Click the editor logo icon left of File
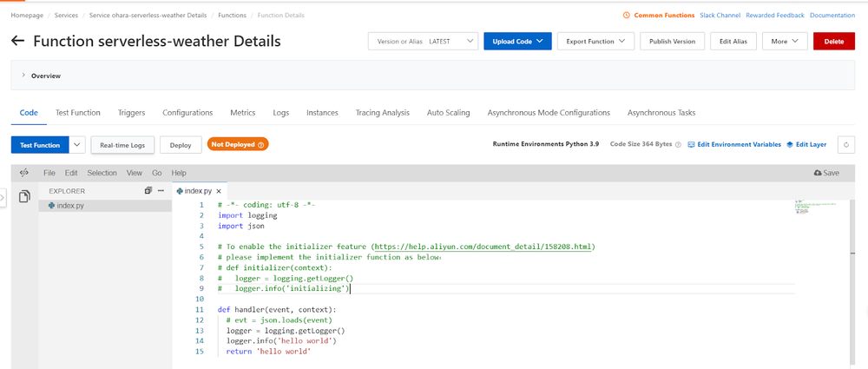The height and width of the screenshot is (369, 868). pyautogui.click(x=24, y=173)
